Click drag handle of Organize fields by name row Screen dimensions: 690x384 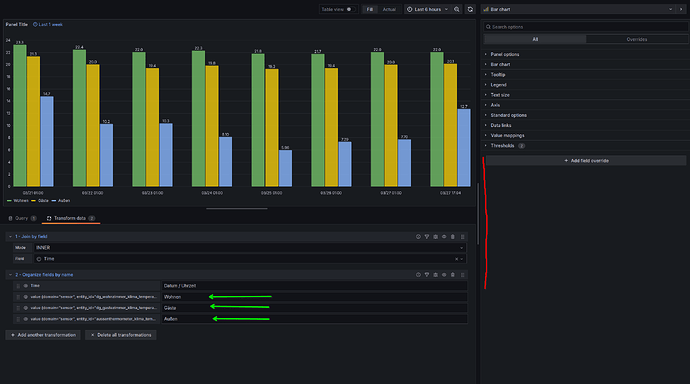(462, 275)
